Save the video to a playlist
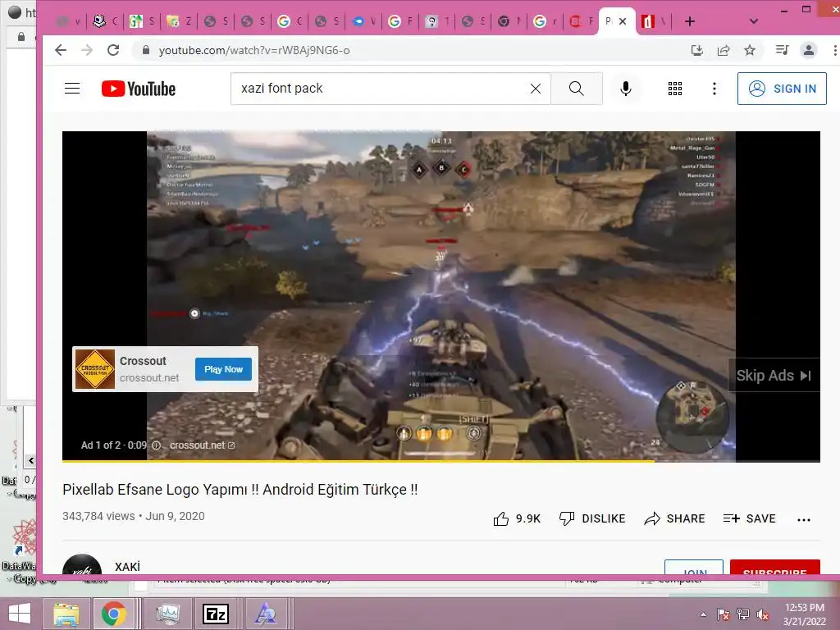The image size is (840, 630). (x=750, y=518)
